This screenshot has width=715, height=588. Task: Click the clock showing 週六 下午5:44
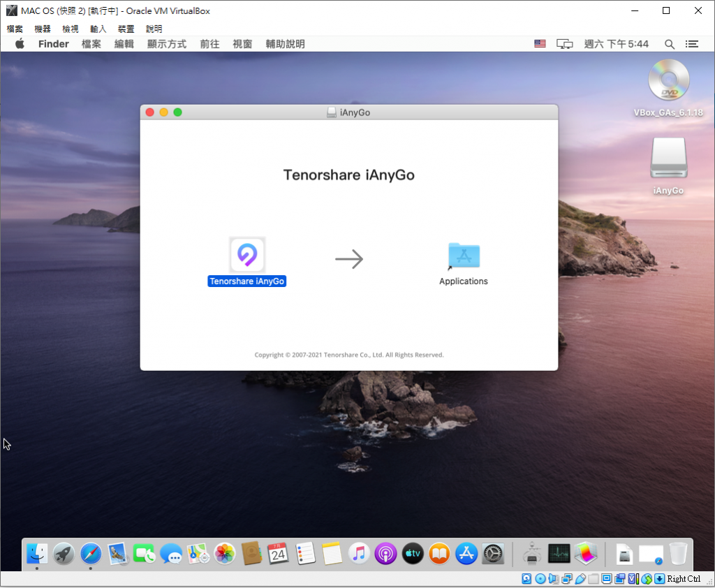point(617,44)
